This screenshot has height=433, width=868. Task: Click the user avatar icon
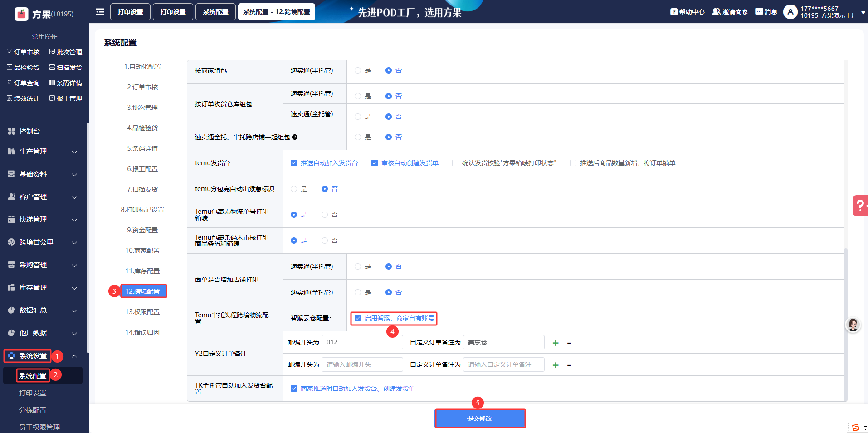[790, 12]
